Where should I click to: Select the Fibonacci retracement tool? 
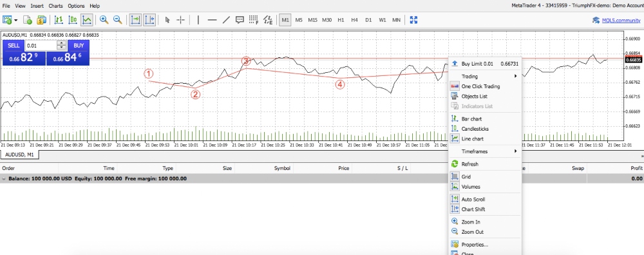coord(254,20)
